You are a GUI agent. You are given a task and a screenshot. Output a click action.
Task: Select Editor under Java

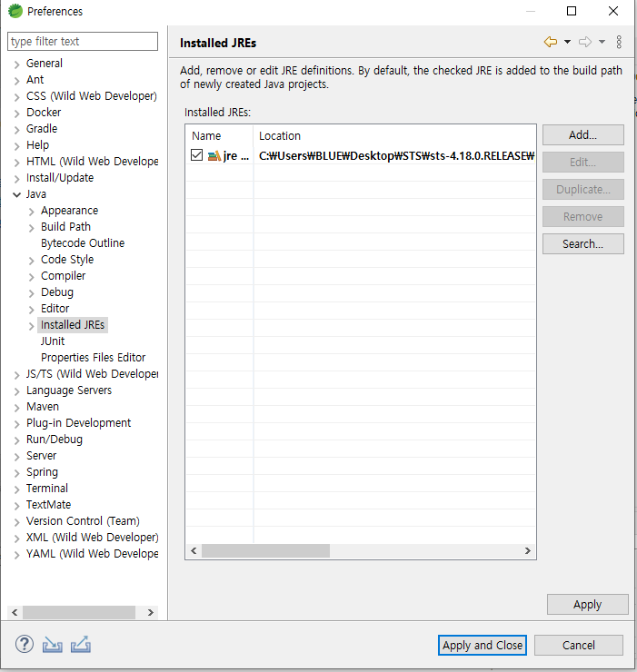(x=55, y=309)
